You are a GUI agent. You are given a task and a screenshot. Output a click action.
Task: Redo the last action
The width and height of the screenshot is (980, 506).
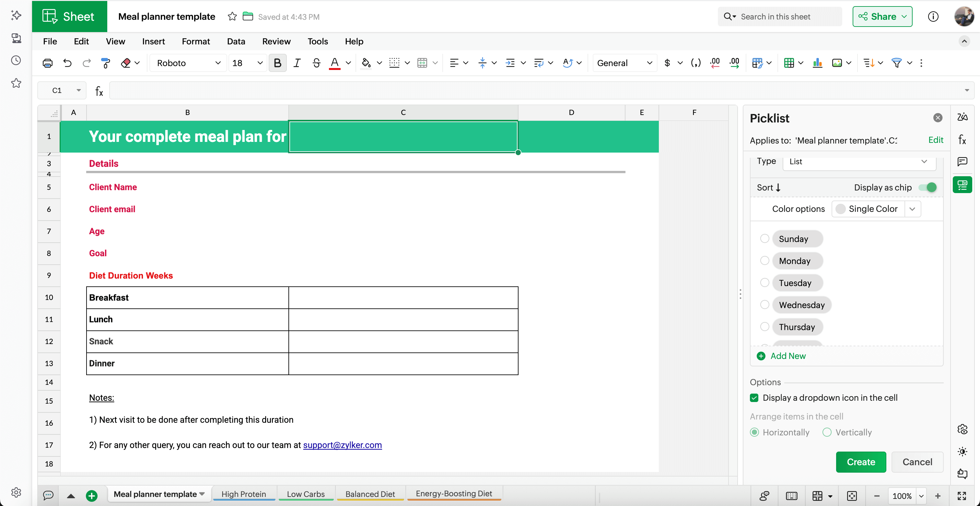(x=87, y=63)
